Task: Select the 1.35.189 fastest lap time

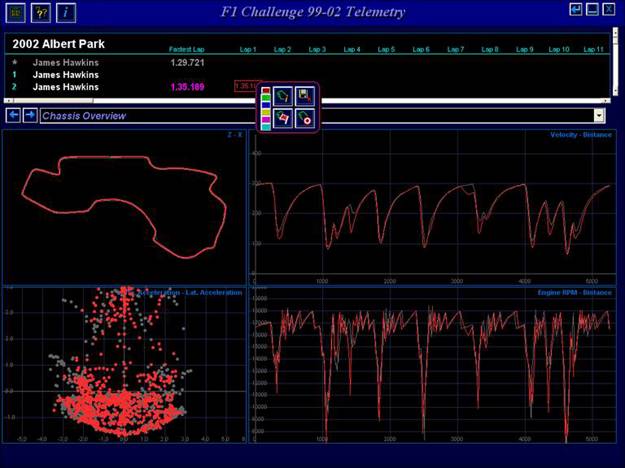Action: click(x=190, y=87)
